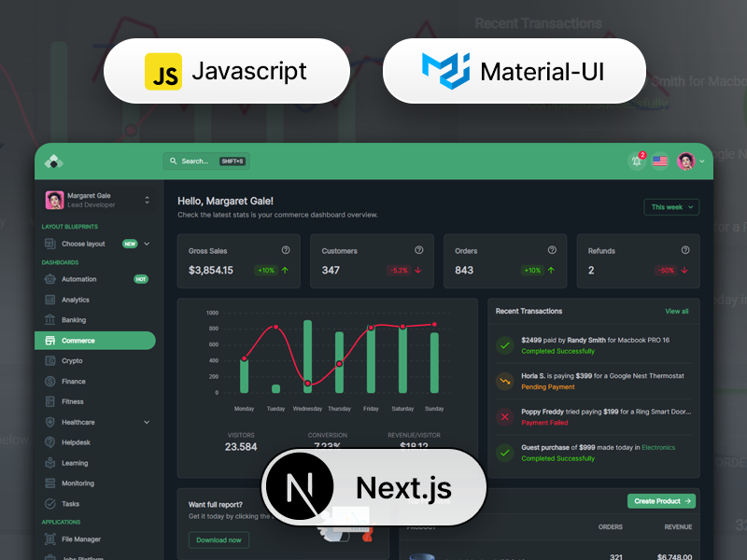Open the This week period dropdown
Screen dimensions: 747x560
click(671, 207)
